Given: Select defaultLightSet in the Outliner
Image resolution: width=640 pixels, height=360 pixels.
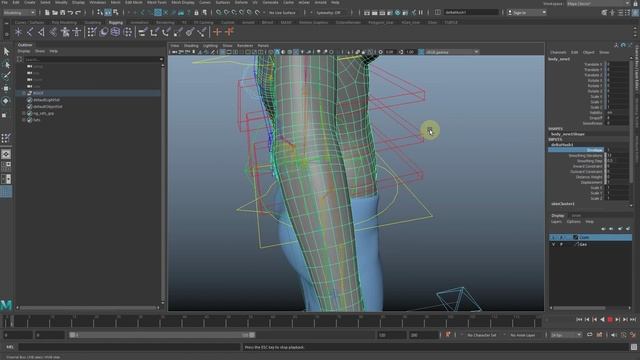Looking at the screenshot, I should coord(46,100).
